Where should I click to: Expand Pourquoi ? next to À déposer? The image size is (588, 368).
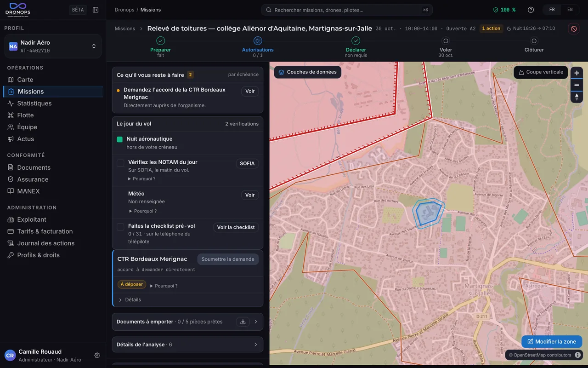(x=164, y=286)
